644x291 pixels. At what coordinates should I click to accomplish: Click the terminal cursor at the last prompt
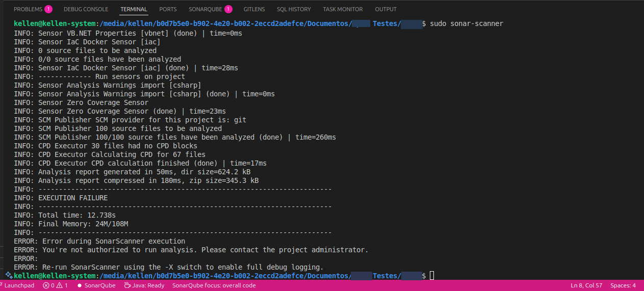[432, 276]
